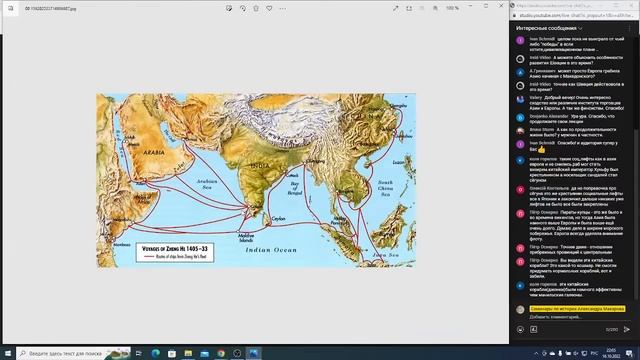Viewport: 640px width, 360px height.
Task: Click the Zheng He voyages map image
Action: (256, 180)
